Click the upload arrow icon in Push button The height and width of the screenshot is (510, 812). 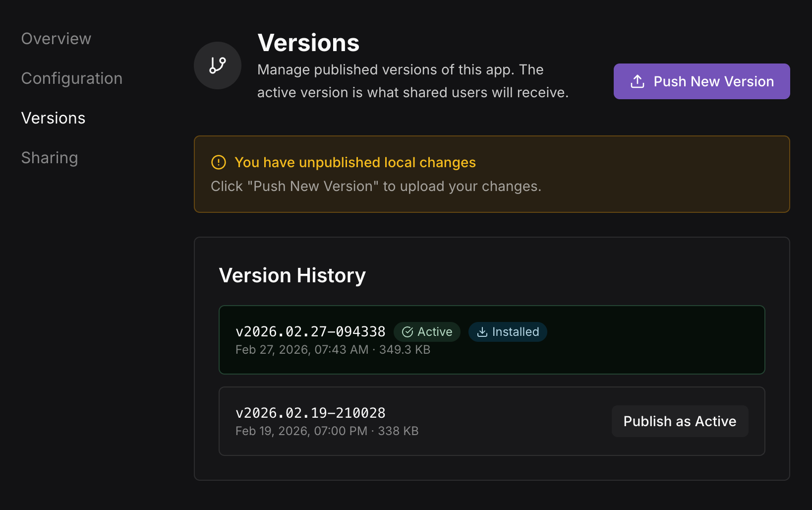pos(637,81)
